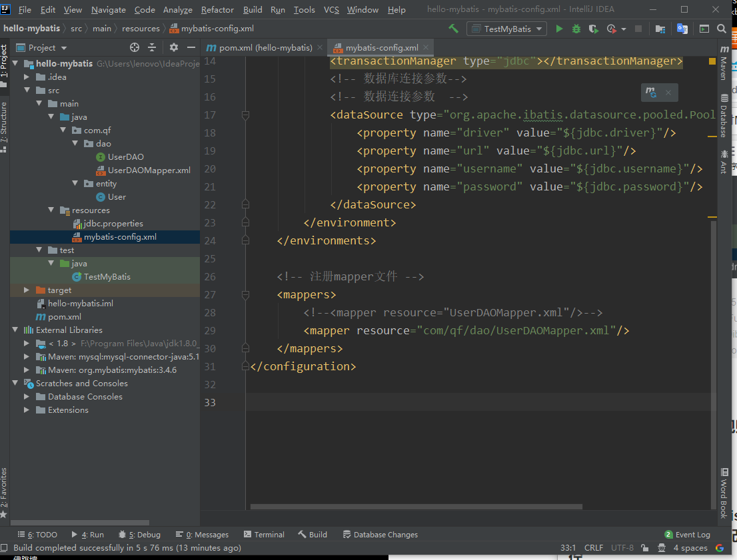The height and width of the screenshot is (560, 737).
Task: Expand the target folder
Action: tap(27, 290)
